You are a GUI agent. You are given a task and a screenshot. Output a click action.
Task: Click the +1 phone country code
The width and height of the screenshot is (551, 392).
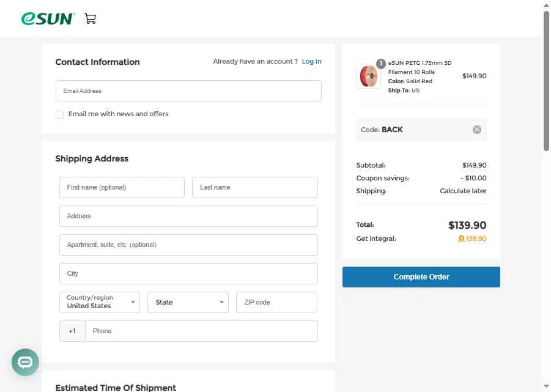coord(72,331)
